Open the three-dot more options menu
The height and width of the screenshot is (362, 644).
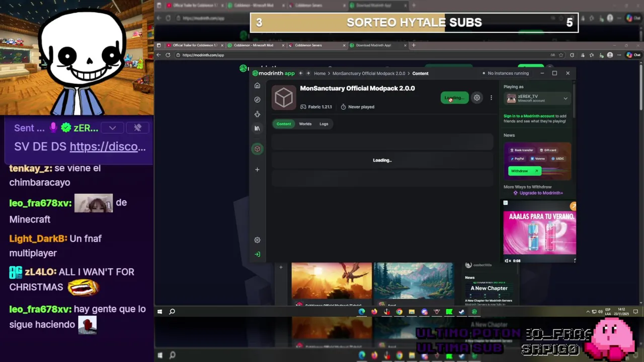pos(491,98)
